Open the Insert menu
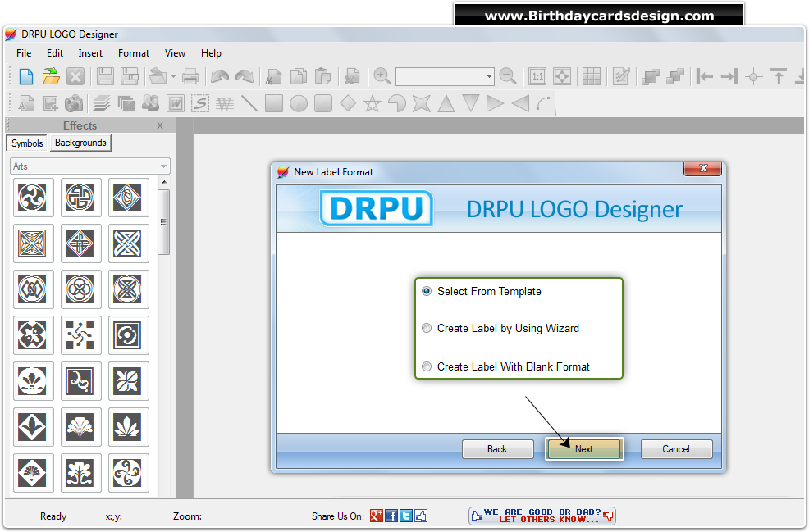The width and height of the screenshot is (809, 532). (90, 53)
